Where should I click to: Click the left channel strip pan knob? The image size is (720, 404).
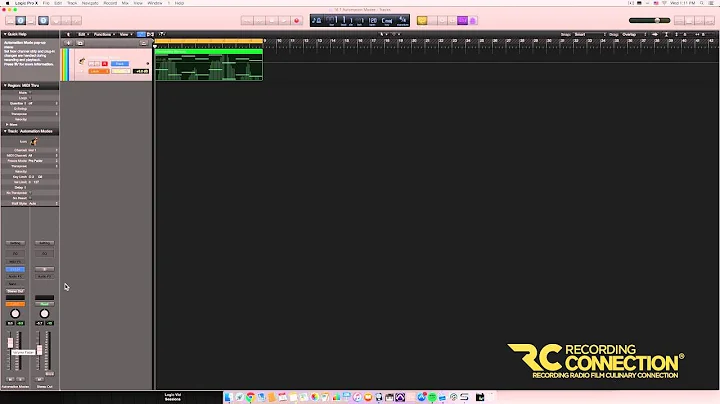coord(15,314)
